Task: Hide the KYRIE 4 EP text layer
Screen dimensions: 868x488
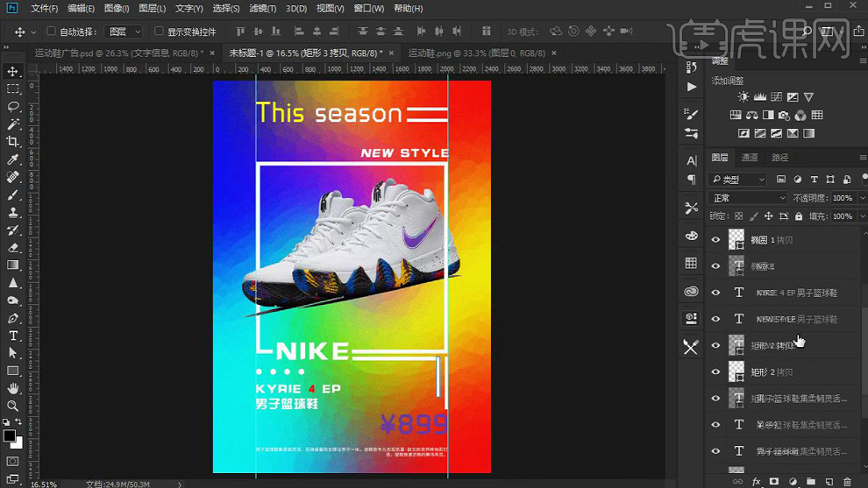Action: (715, 293)
